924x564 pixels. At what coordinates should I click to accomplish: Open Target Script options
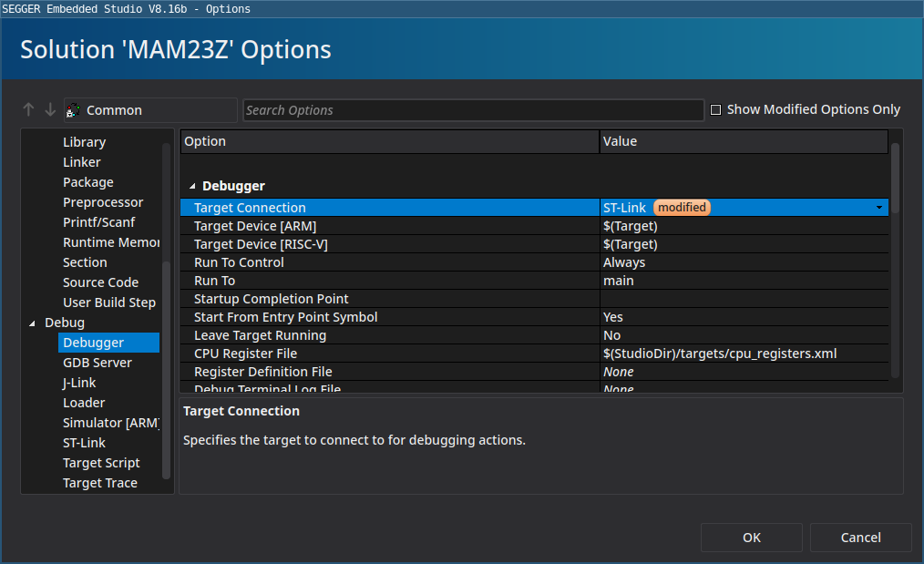101,463
